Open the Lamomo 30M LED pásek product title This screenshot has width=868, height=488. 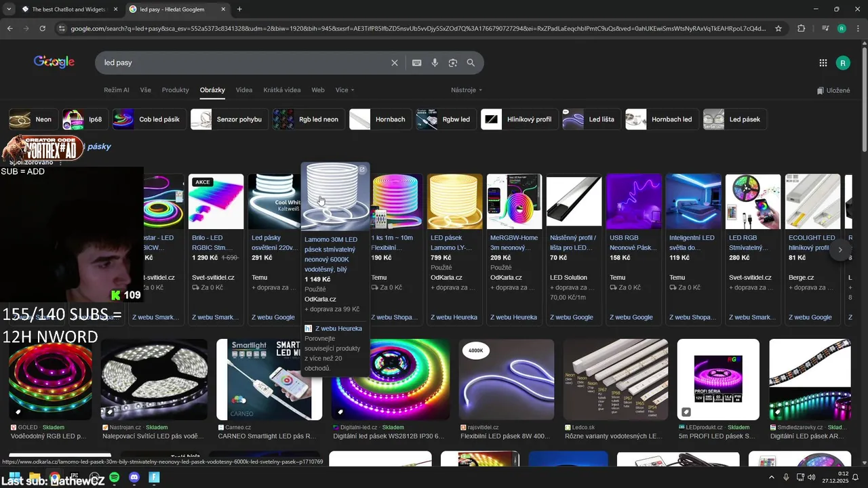coord(332,254)
